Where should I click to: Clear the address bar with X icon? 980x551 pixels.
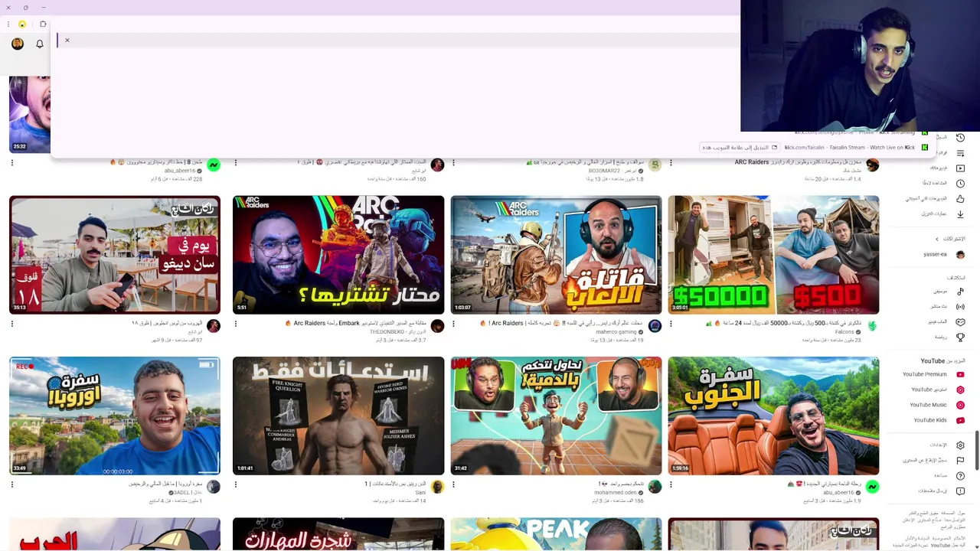(67, 40)
